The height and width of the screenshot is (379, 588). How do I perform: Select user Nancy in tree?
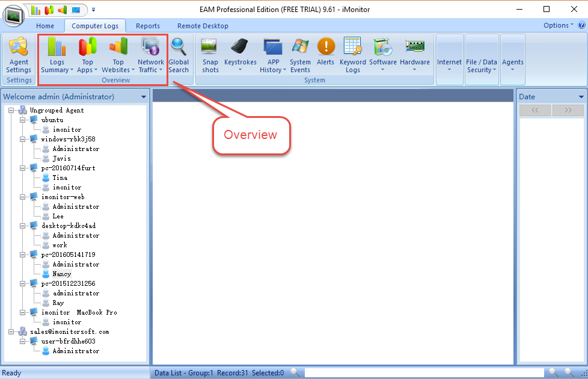(x=61, y=274)
